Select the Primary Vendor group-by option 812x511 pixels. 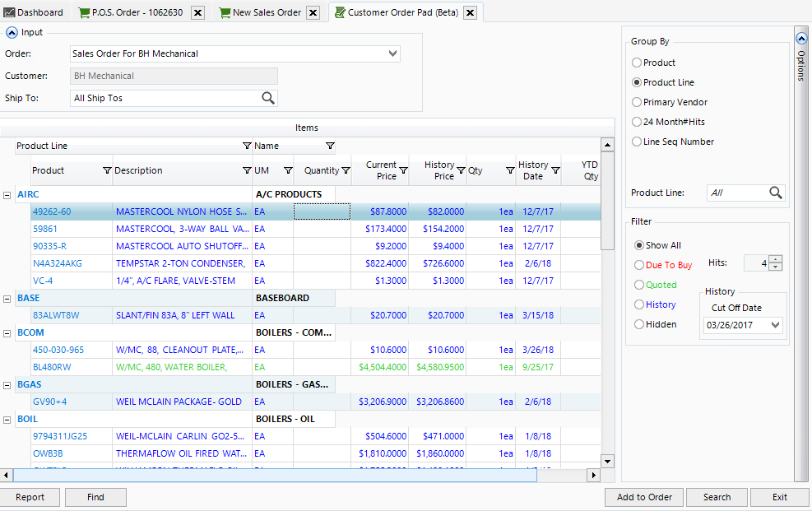[x=637, y=102]
